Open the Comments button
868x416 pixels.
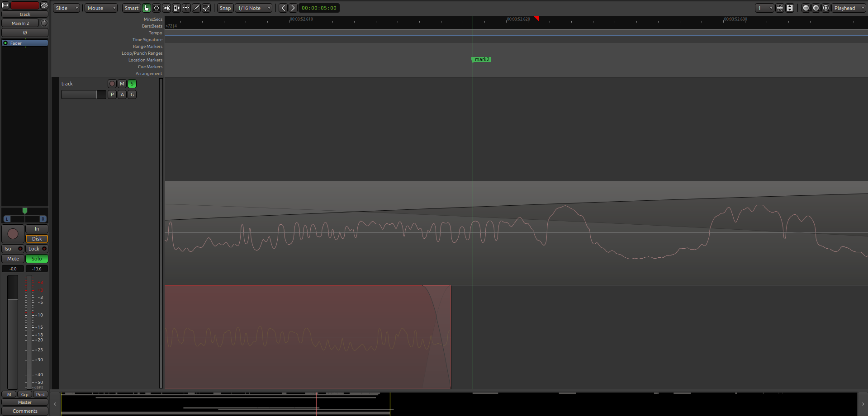(x=25, y=411)
